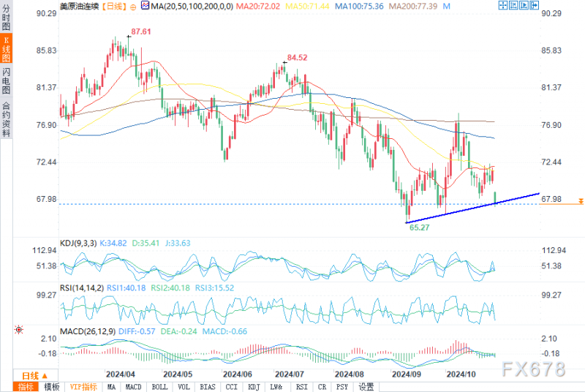Choose the CR indicator button
585x392 pixels.
[x=322, y=387]
